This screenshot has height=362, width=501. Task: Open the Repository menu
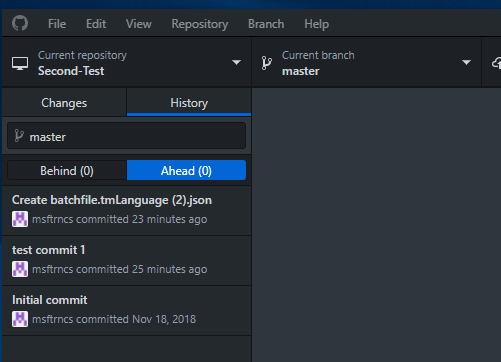click(200, 24)
